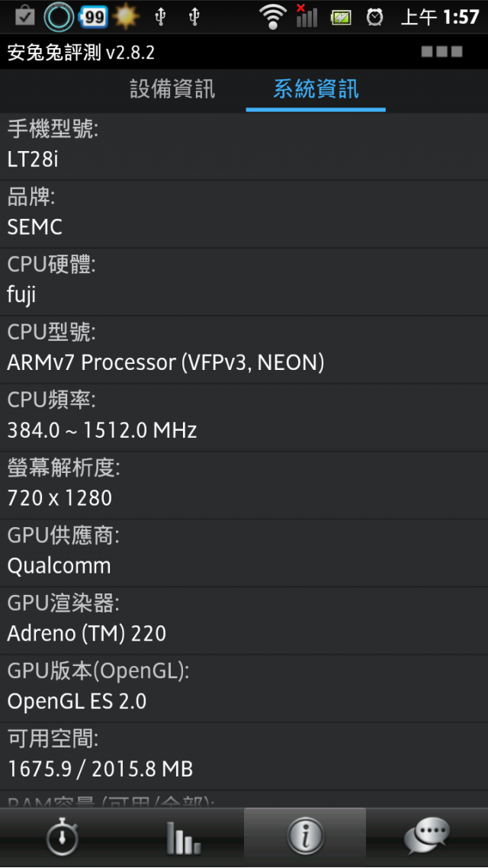This screenshot has width=488, height=868.
Task: Tap the 可用空間 1675.9 / 2015.8 MB row
Action: [x=244, y=756]
